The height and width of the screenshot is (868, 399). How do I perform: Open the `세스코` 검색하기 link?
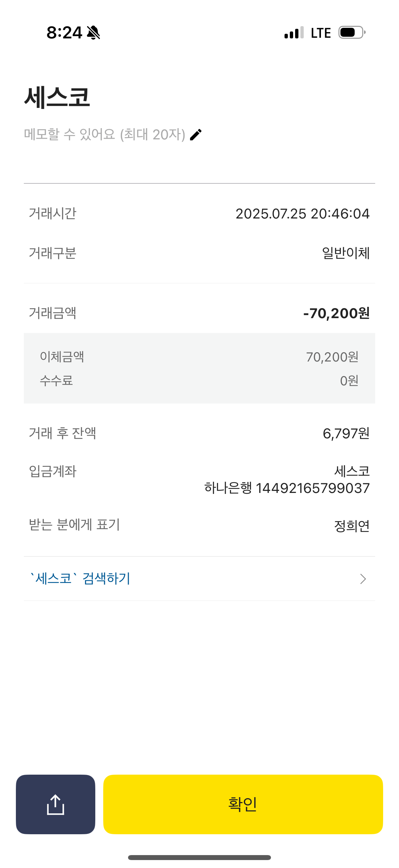80,579
